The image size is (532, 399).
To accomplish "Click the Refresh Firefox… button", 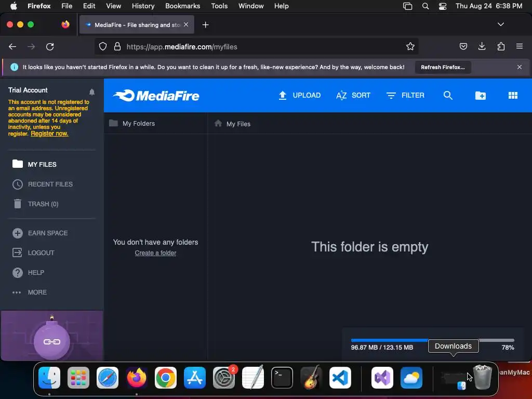I will click(443, 67).
